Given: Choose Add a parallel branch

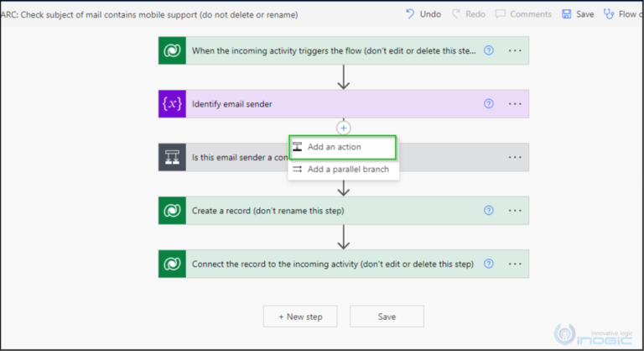Looking at the screenshot, I should click(x=343, y=169).
